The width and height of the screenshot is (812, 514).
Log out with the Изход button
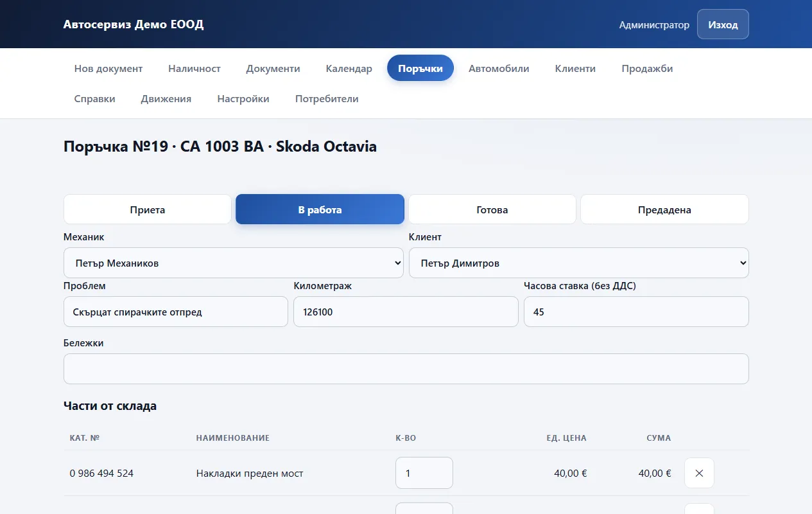(x=723, y=24)
